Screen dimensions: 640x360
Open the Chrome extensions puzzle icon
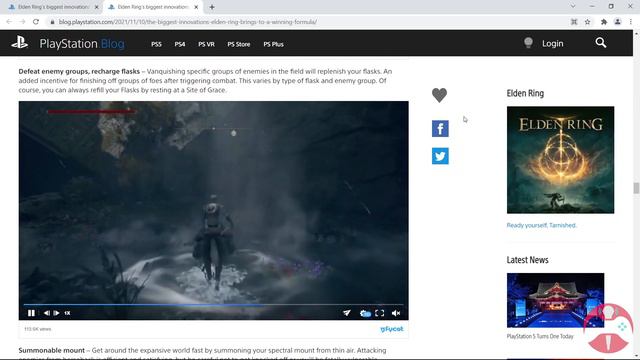(x=604, y=22)
